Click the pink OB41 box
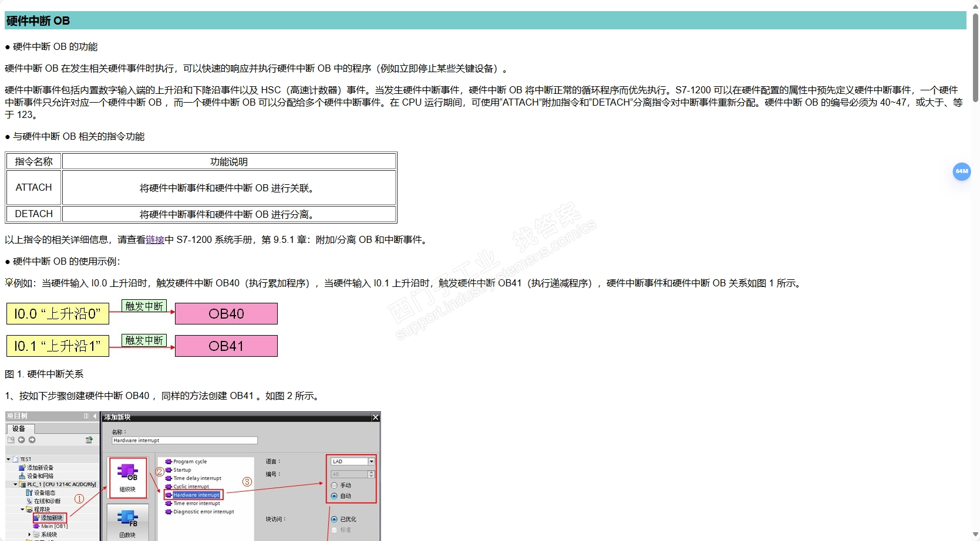 (x=226, y=346)
